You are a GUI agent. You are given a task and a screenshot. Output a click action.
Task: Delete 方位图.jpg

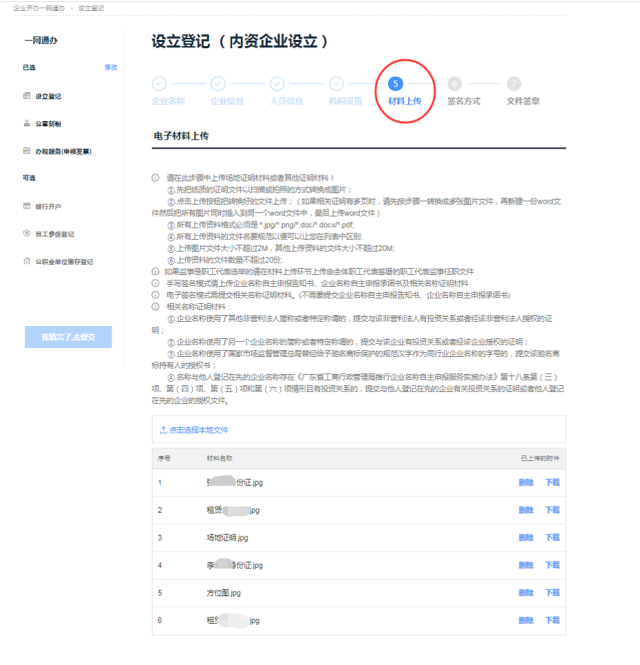pyautogui.click(x=526, y=592)
